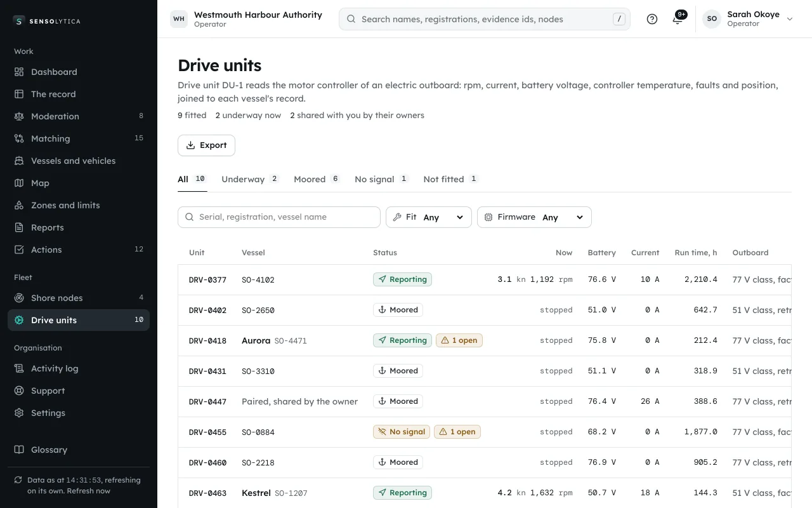The height and width of the screenshot is (508, 812).
Task: Click the Shore nodes icon
Action: (19, 298)
